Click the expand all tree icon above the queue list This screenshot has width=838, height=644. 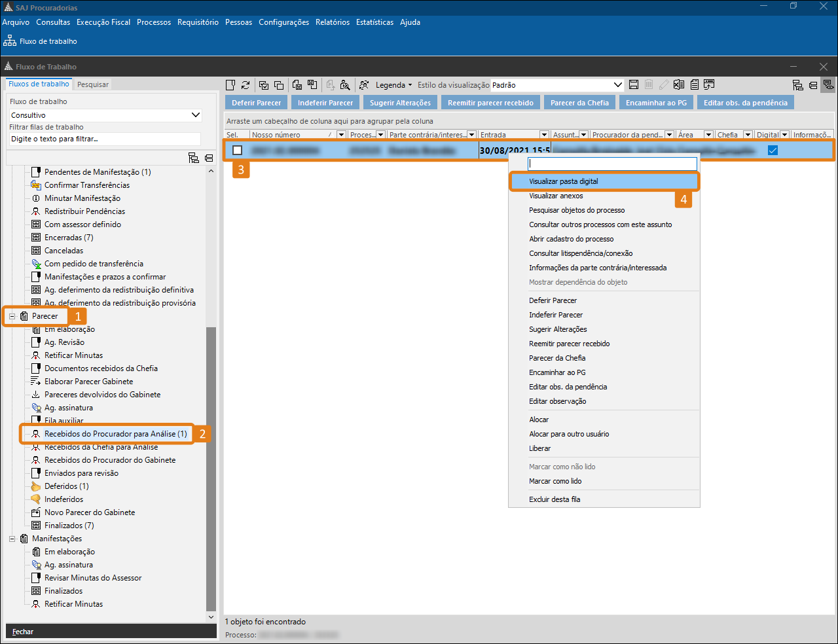point(193,158)
